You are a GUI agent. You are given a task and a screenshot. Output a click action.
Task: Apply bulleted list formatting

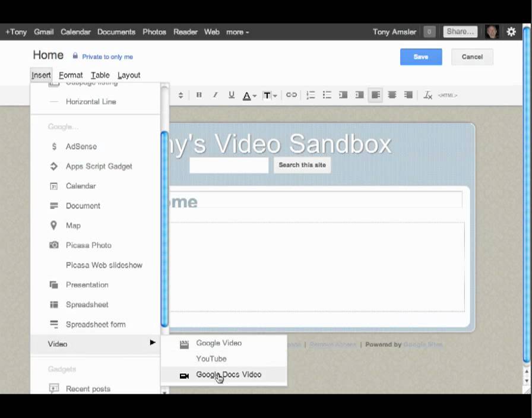(x=327, y=95)
